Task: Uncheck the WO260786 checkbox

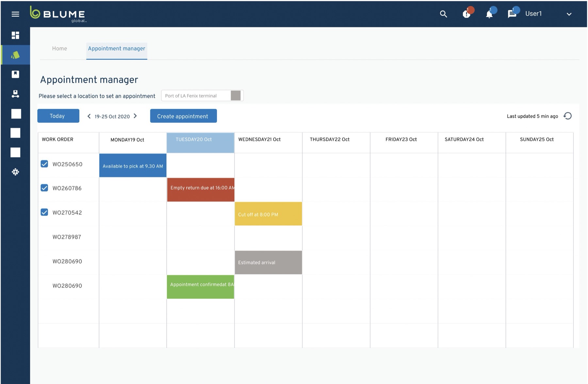Action: tap(44, 188)
